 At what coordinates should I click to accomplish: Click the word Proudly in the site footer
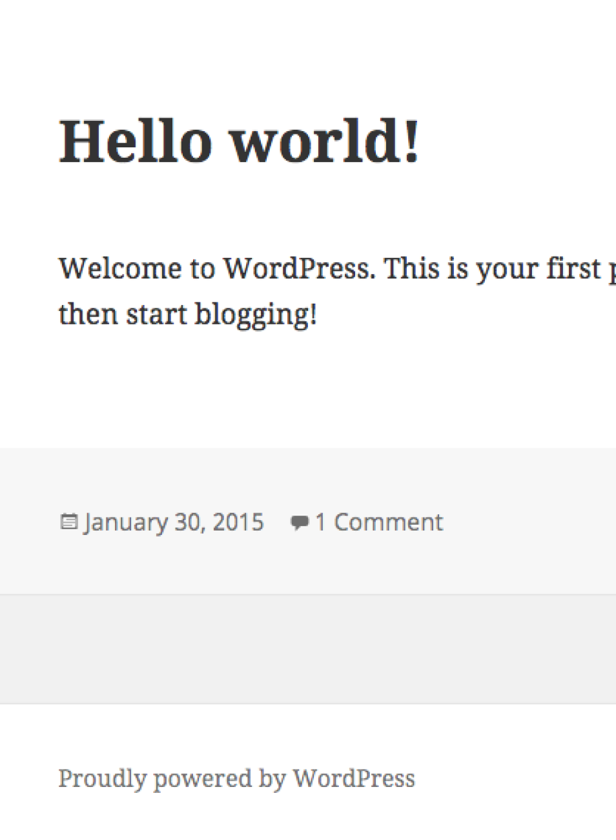coord(103,779)
